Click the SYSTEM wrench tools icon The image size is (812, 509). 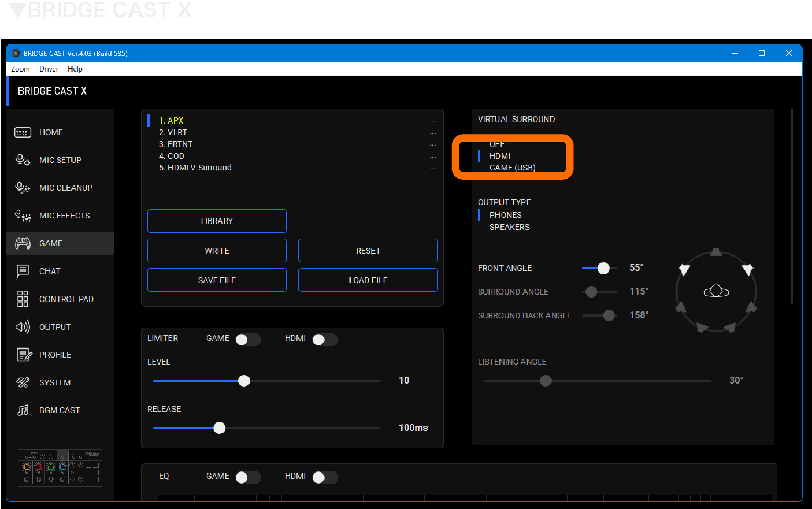click(x=23, y=382)
